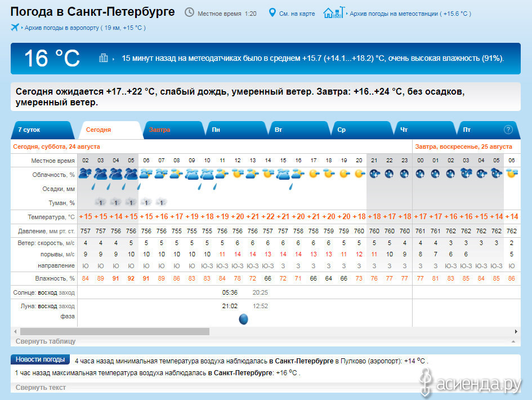Viewport: 532px width, 400px height.
Task: Click the Влажность, % row label
Action: 55,278
